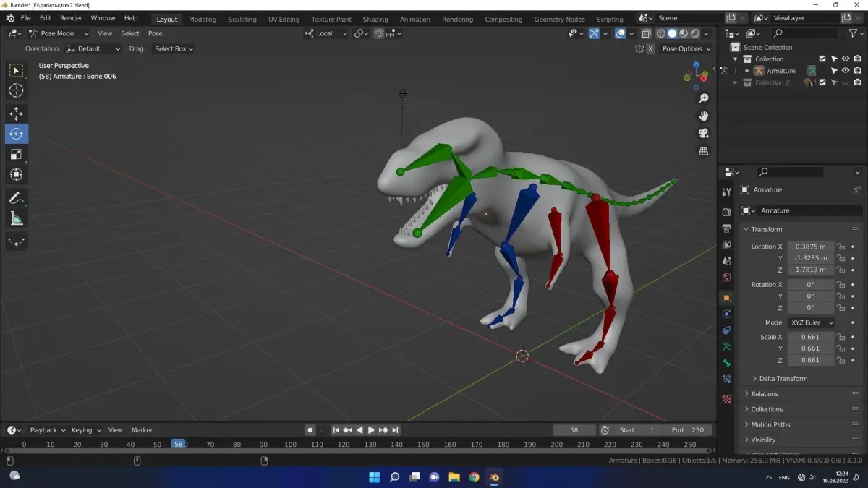Toggle the camera view icon

pos(703,133)
